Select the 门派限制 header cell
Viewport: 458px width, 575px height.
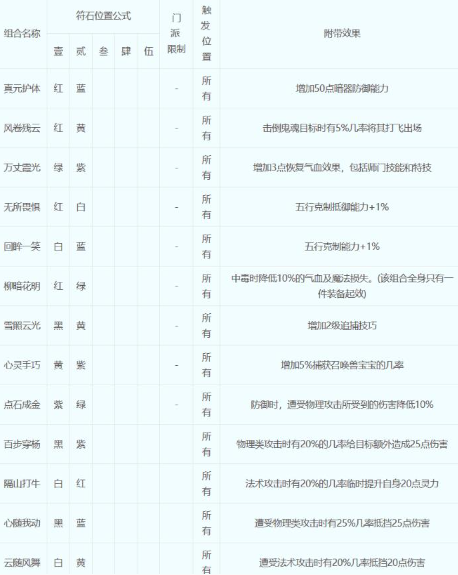click(176, 33)
